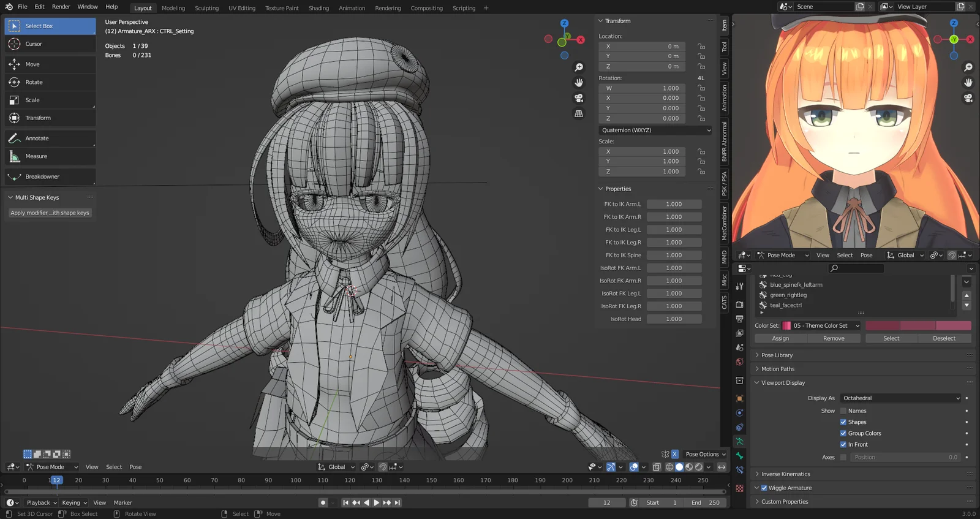Jump to timeline start frame
Viewport: 980px width, 519px height.
click(x=345, y=502)
